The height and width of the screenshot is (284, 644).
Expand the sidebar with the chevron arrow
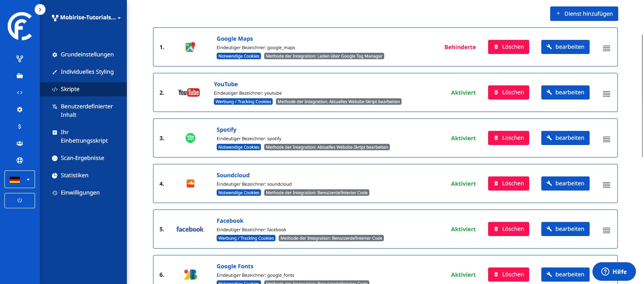40,10
